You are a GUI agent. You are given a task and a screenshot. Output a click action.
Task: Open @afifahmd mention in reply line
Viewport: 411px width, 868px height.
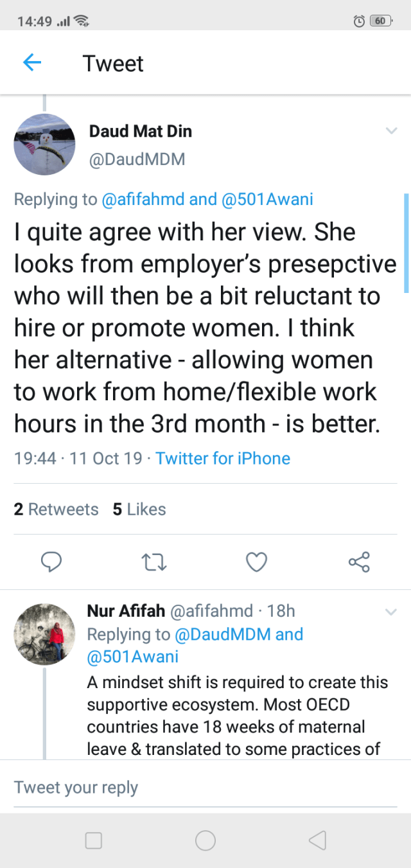pos(143,199)
